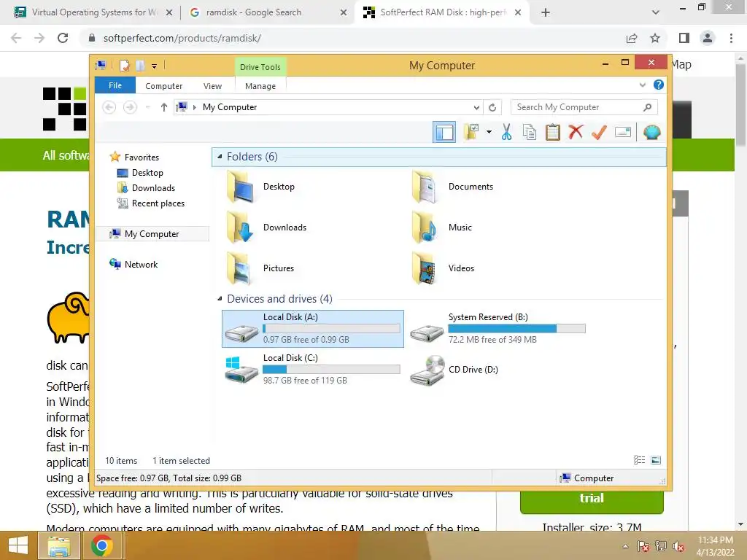The height and width of the screenshot is (560, 747).
Task: Open the address bar history dropdown
Action: pyautogui.click(x=476, y=108)
